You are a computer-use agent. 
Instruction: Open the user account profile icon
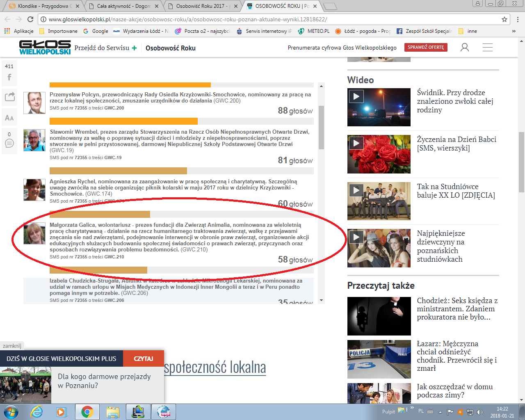(x=464, y=48)
